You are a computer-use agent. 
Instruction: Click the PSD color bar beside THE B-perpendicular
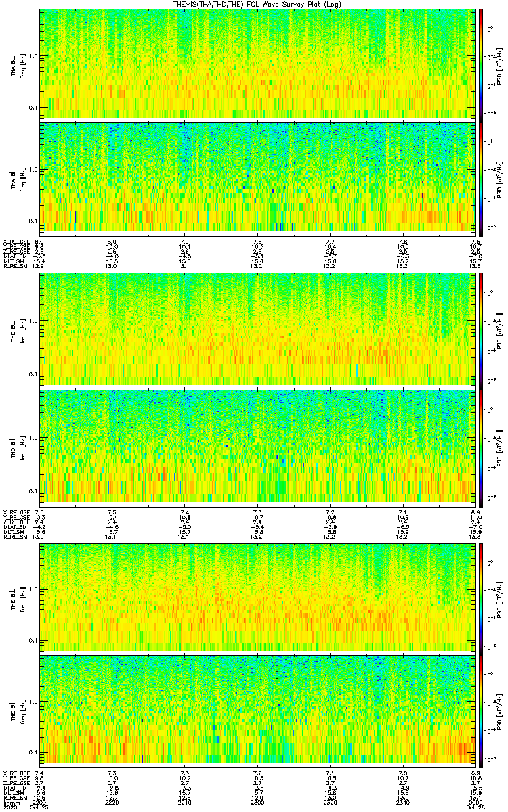pos(481,597)
